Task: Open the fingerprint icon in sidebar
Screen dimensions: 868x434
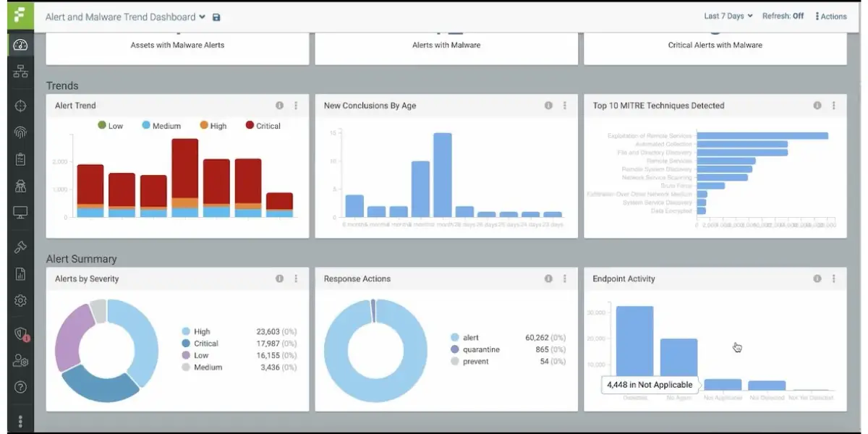Action: (20, 132)
